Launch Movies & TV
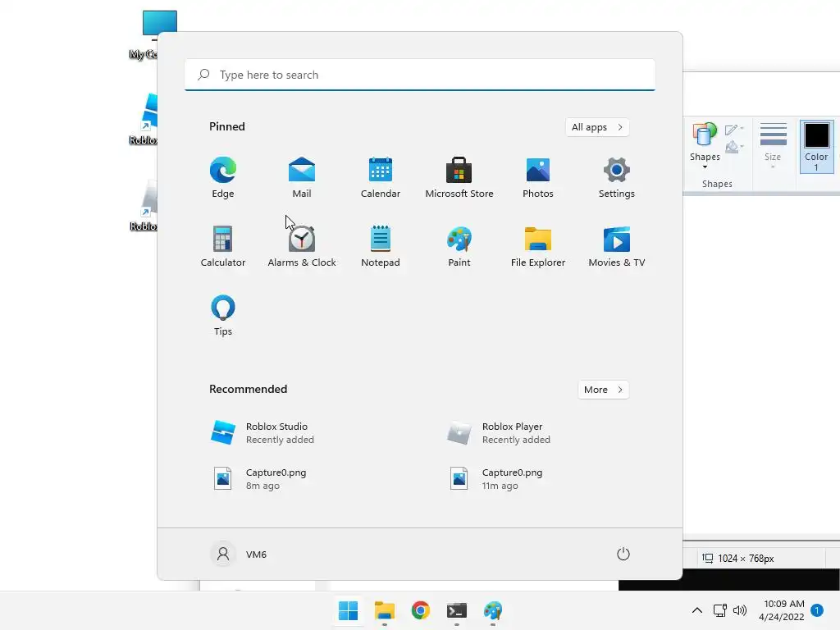840x630 pixels. pyautogui.click(x=617, y=246)
